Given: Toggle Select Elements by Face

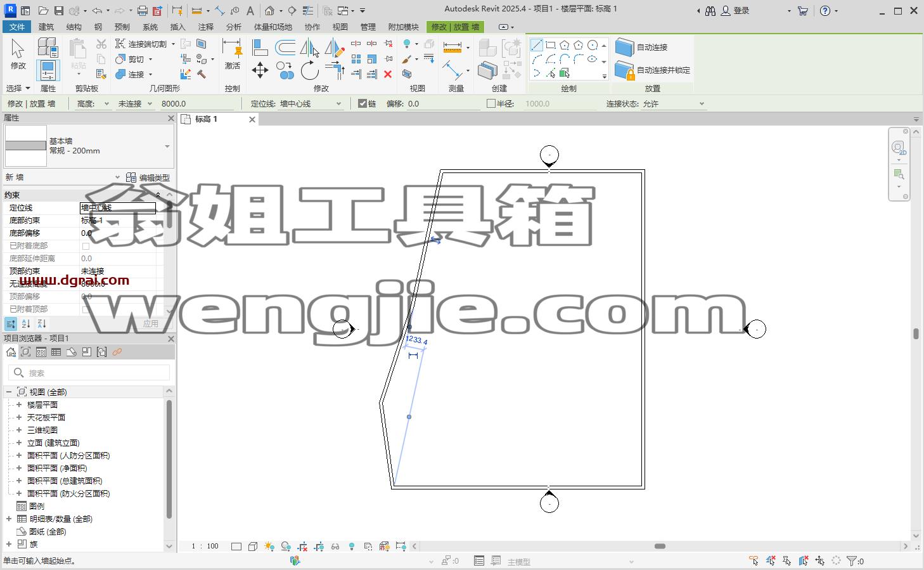Looking at the screenshot, I should 803,560.
